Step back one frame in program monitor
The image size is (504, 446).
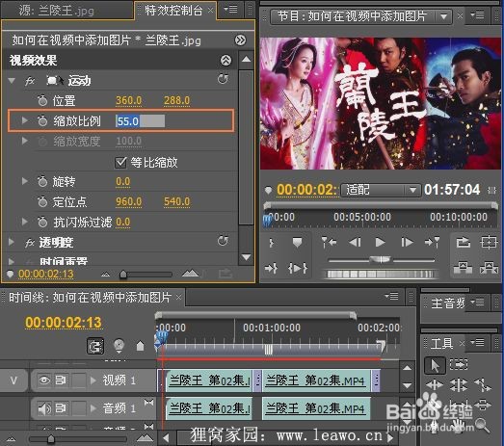coord(355,243)
